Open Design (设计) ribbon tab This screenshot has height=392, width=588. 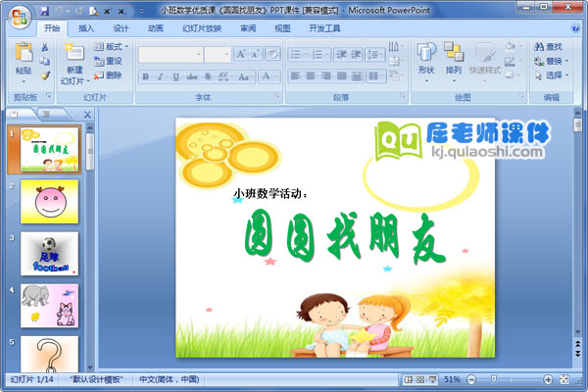(x=121, y=28)
